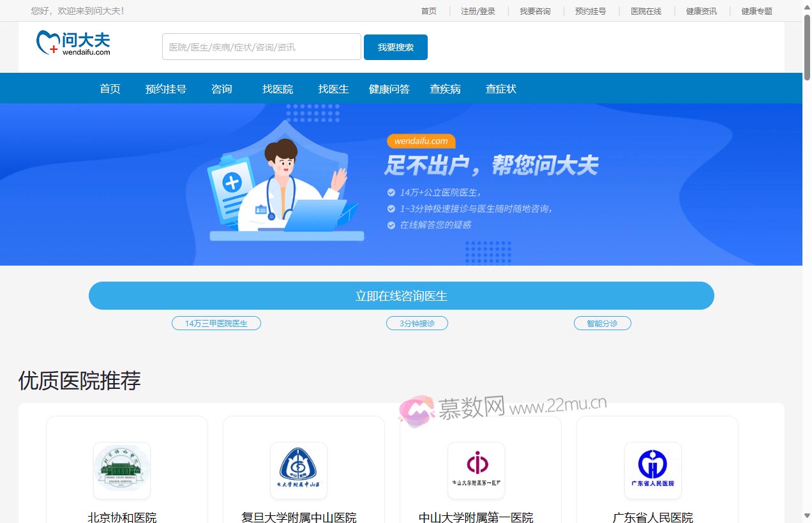
Task: Open the 查疾病 menu item
Action: point(445,89)
